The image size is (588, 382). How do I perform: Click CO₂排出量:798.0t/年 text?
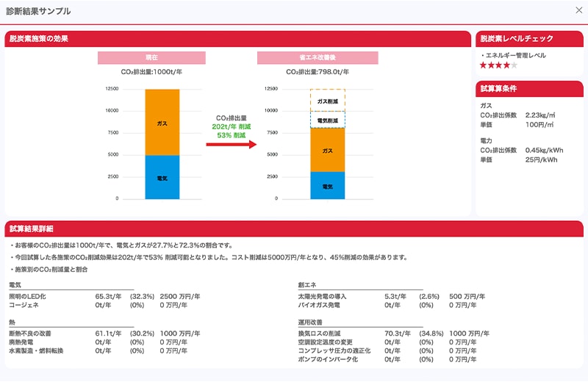[318, 71]
